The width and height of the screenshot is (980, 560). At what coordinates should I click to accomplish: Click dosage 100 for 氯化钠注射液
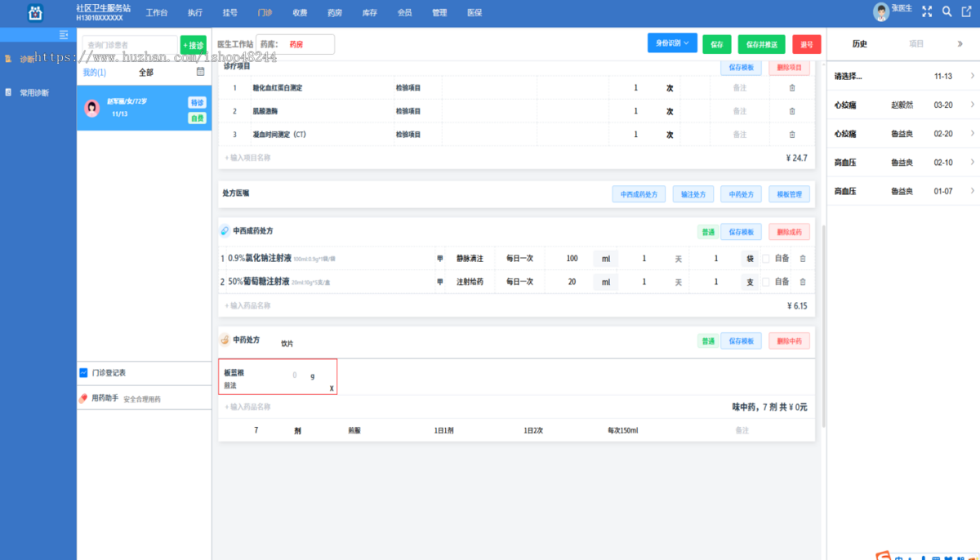(x=572, y=259)
